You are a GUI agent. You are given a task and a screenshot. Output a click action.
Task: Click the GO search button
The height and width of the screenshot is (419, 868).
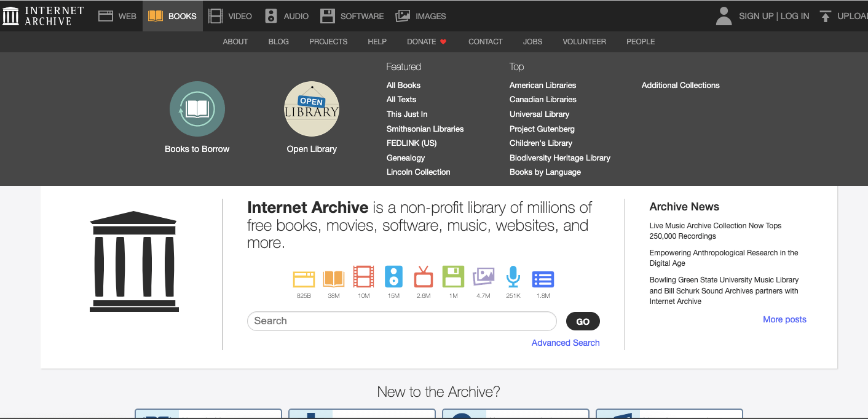(583, 321)
